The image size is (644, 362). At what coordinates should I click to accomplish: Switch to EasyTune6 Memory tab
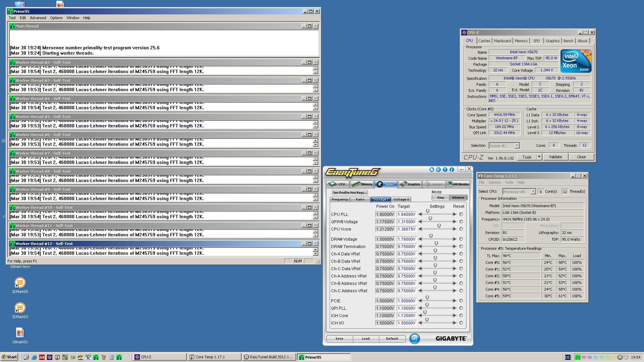362,184
